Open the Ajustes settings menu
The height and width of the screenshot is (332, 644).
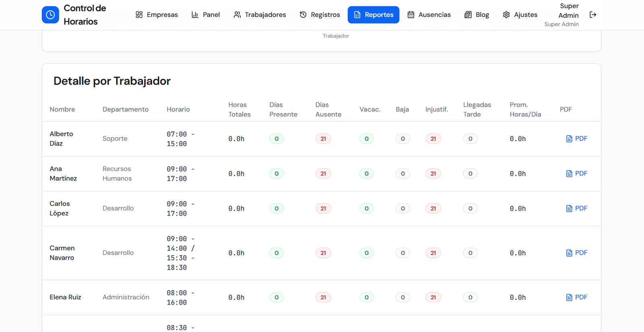(520, 15)
